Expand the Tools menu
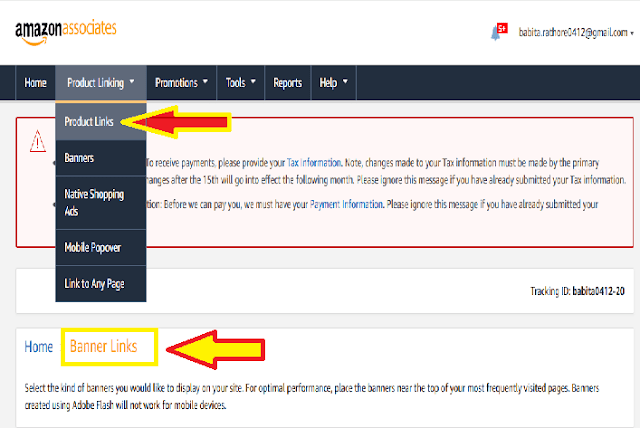640x428 pixels. click(240, 83)
